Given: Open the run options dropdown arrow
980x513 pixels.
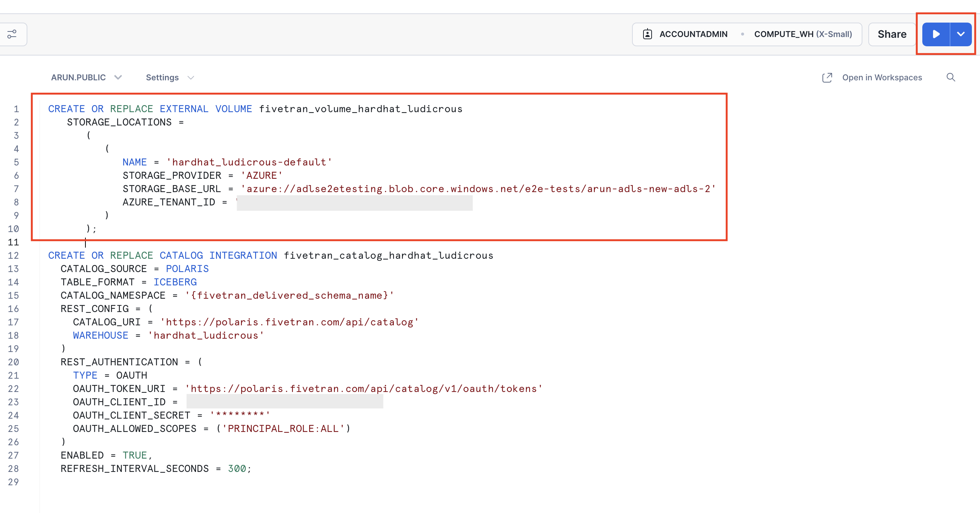Looking at the screenshot, I should (x=961, y=34).
